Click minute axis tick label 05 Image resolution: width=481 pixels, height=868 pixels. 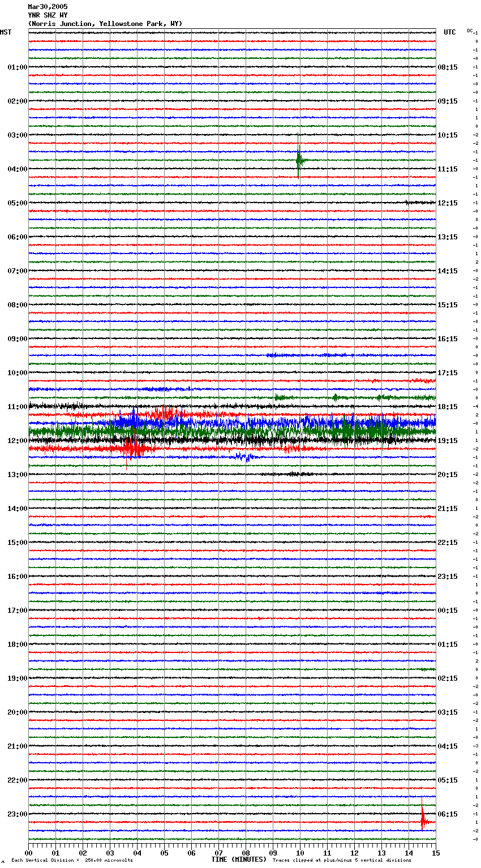(x=164, y=853)
